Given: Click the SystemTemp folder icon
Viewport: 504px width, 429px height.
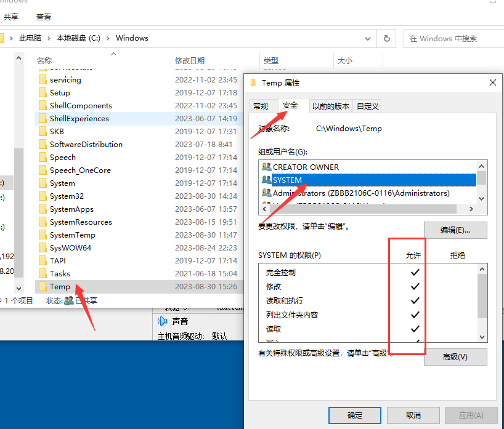Looking at the screenshot, I should tap(43, 235).
